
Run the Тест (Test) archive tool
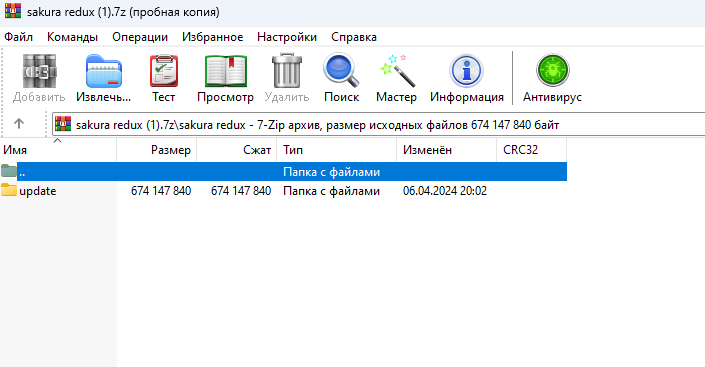(x=164, y=71)
